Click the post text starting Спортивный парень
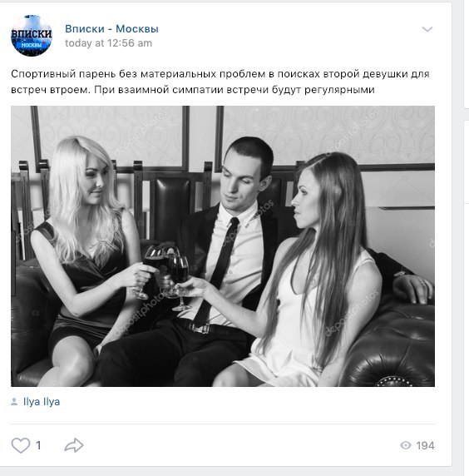This screenshot has width=469, height=476. [220, 82]
